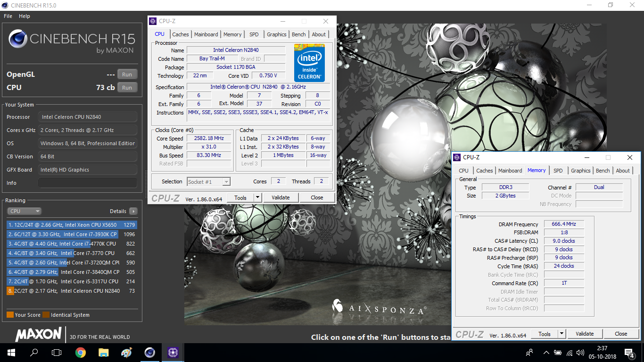Select the Core i7-3720QM ranking row
Image resolution: width=644 pixels, height=362 pixels.
pyautogui.click(x=72, y=263)
